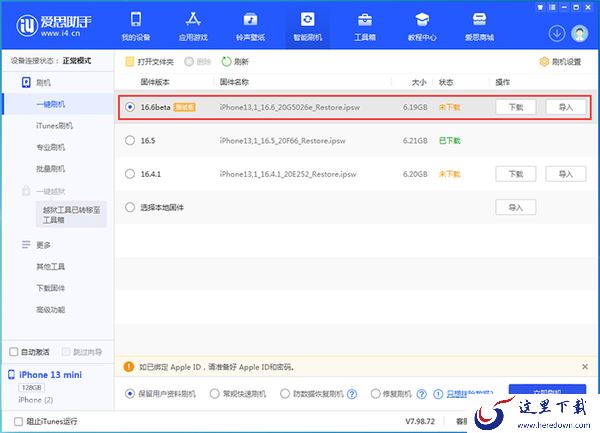This screenshot has width=600, height=433.
Task: Click the iPhone 13 mini device icon
Action: pos(11,374)
